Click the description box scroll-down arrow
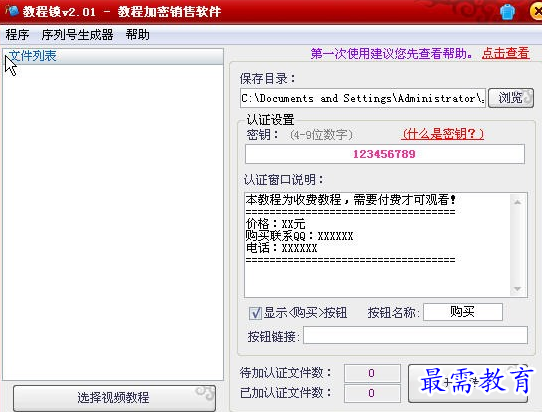 (517, 289)
